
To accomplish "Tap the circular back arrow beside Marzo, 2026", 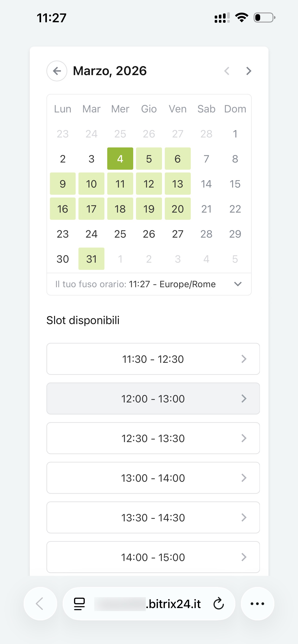I will (57, 71).
